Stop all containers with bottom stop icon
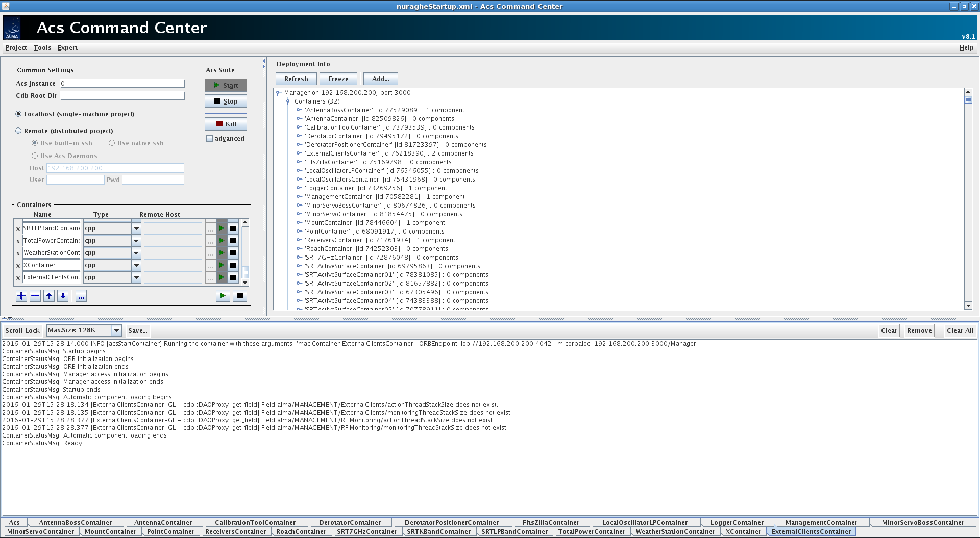The height and width of the screenshot is (538, 980). point(240,296)
